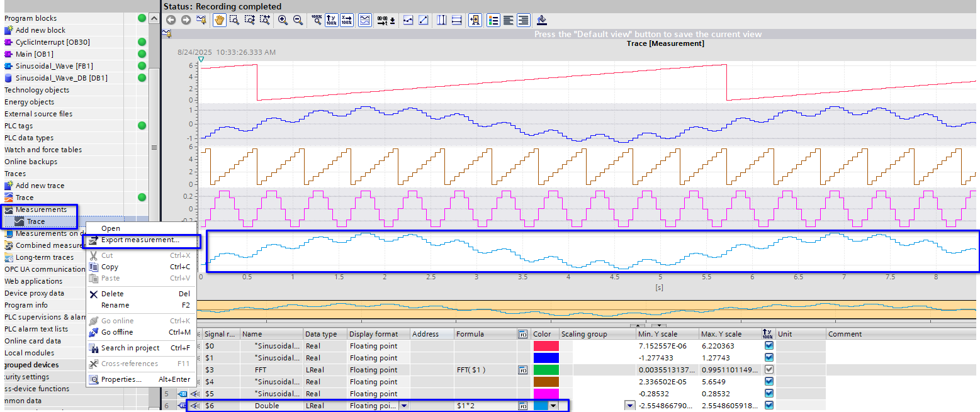Screen dimensions: 980x412
Task: Toggle the chart legend display icon
Action: 493,20
